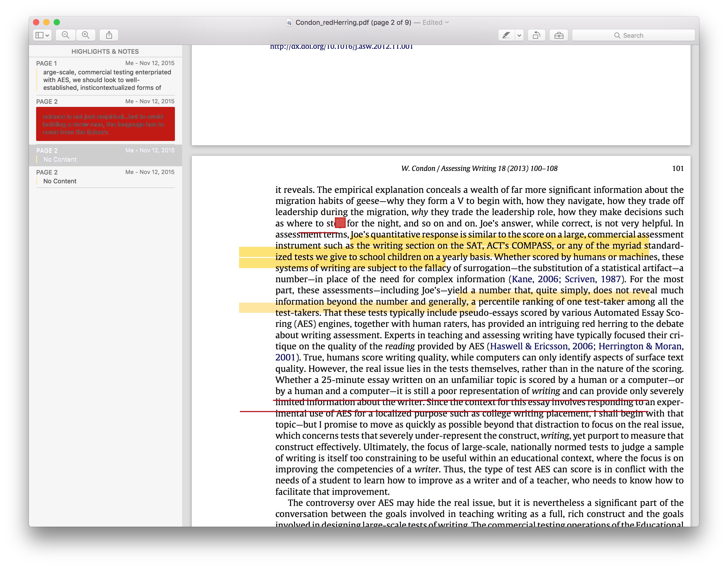Click the green fullscreen window button
The width and height of the screenshot is (728, 568).
tap(57, 22)
